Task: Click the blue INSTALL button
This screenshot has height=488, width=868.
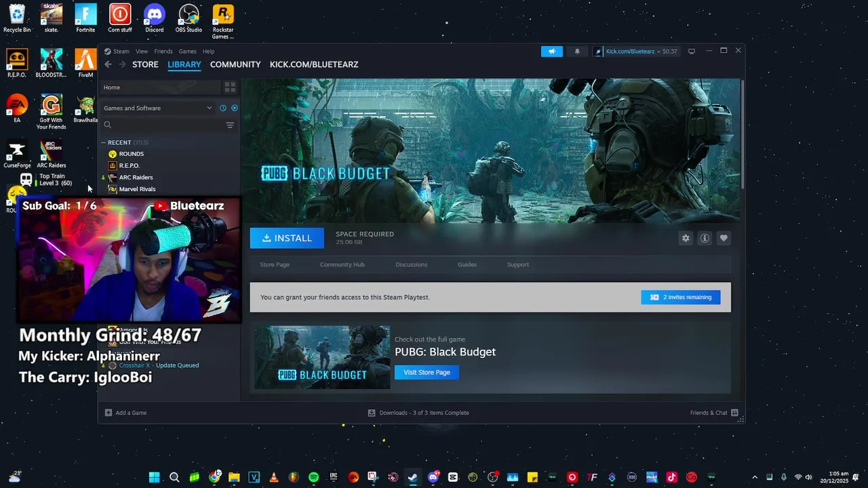Action: pos(287,238)
